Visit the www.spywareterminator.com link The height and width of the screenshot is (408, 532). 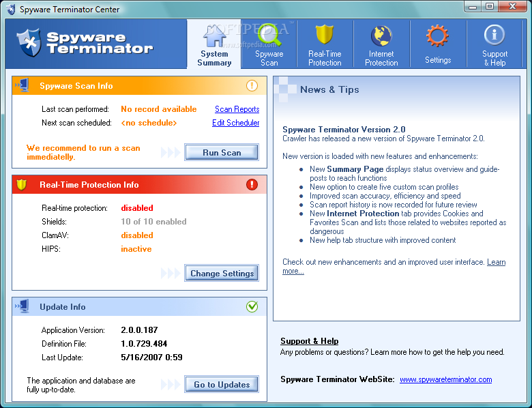pyautogui.click(x=446, y=379)
